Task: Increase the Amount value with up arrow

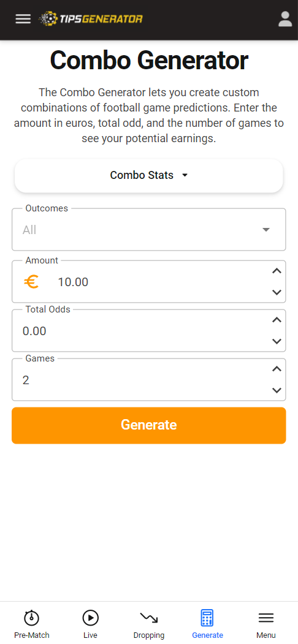Action: (277, 271)
